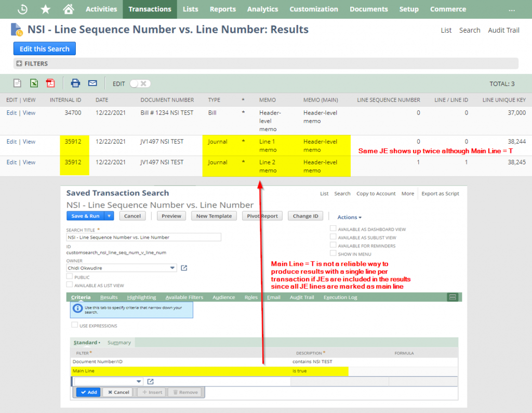Print the search results

click(75, 83)
